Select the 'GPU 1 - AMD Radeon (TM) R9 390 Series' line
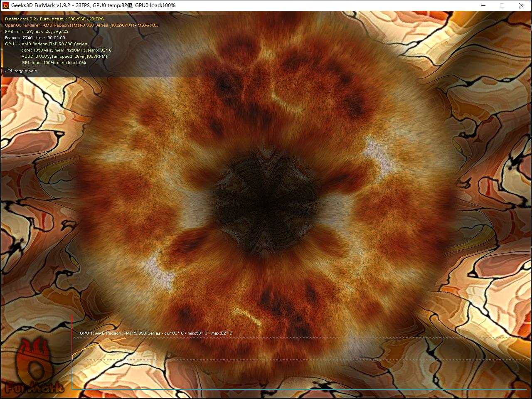Viewport: 532px width, 399px height. pos(46,44)
